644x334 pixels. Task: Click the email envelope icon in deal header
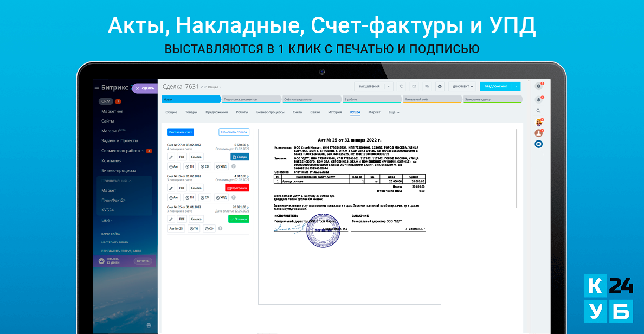coord(414,86)
